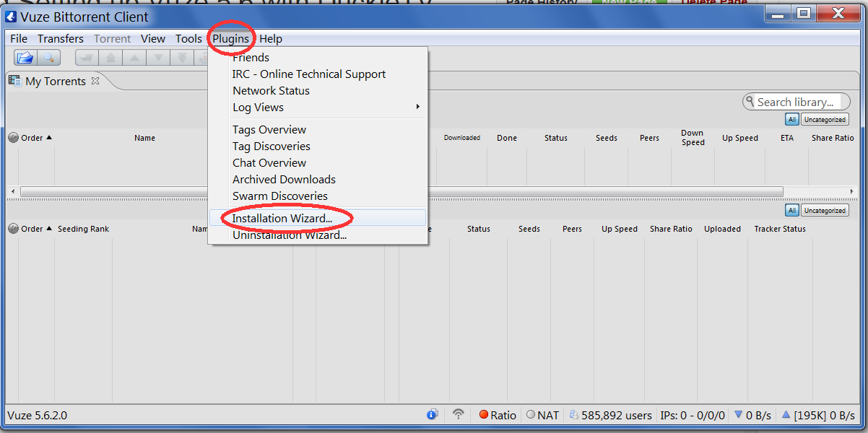Image resolution: width=868 pixels, height=433 pixels.
Task: Click the wireless signal status bar icon
Action: pyautogui.click(x=458, y=414)
